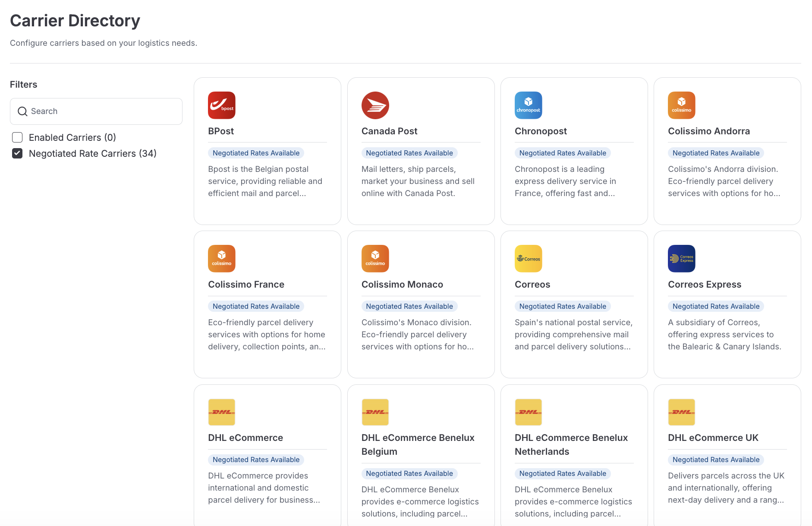Screen dimensions: 812x526
Task: Enable the Enabled Carriers checkbox
Action: point(17,137)
